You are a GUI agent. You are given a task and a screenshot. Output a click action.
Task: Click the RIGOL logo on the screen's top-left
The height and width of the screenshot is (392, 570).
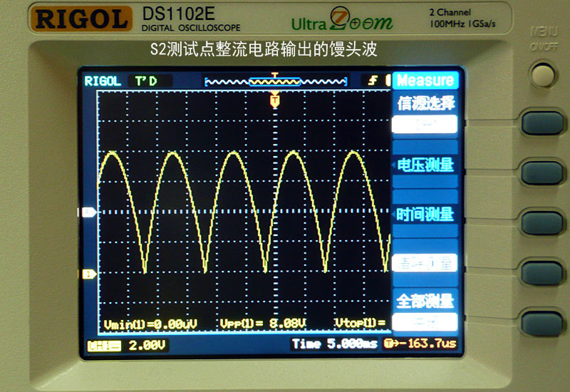click(x=103, y=81)
